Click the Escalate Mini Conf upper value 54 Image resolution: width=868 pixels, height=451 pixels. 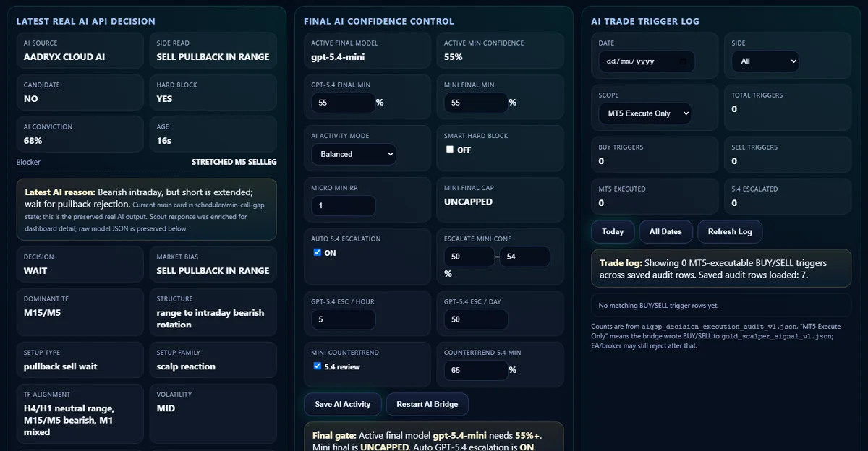(x=525, y=257)
